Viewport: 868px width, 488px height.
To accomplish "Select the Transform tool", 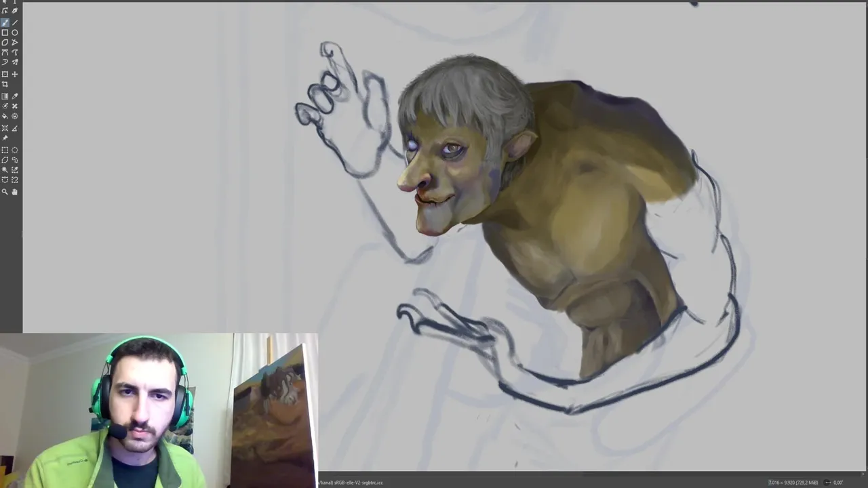I will [5, 74].
